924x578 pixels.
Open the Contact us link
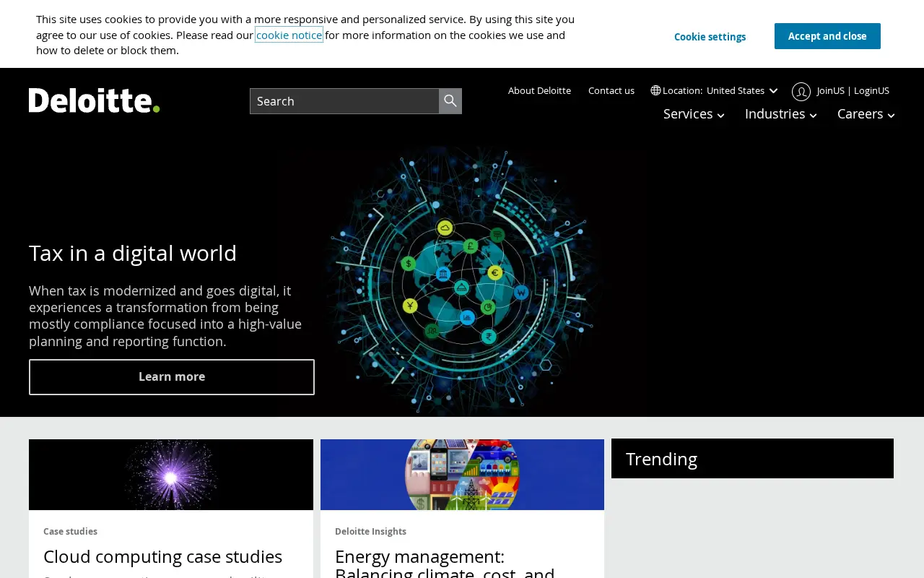click(611, 90)
